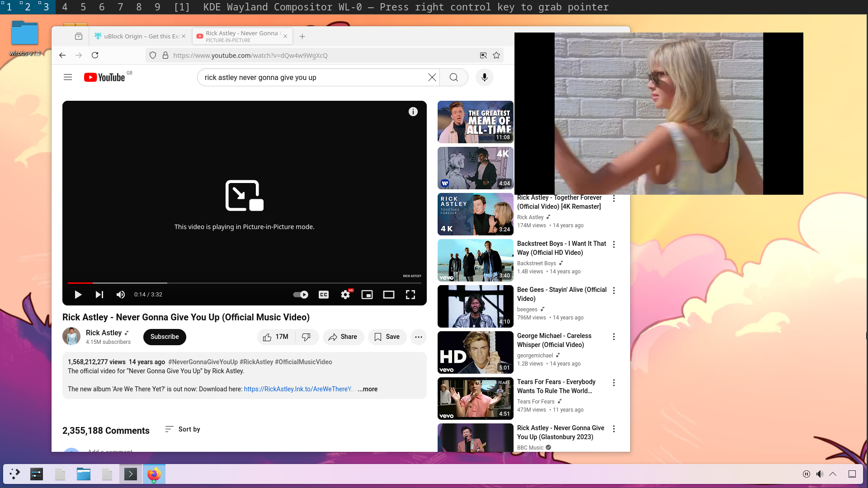Open the RickAstley.lnk.to album link

(299, 389)
